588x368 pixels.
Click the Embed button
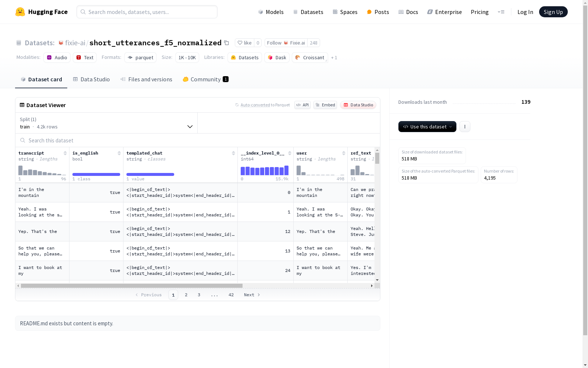(325, 105)
